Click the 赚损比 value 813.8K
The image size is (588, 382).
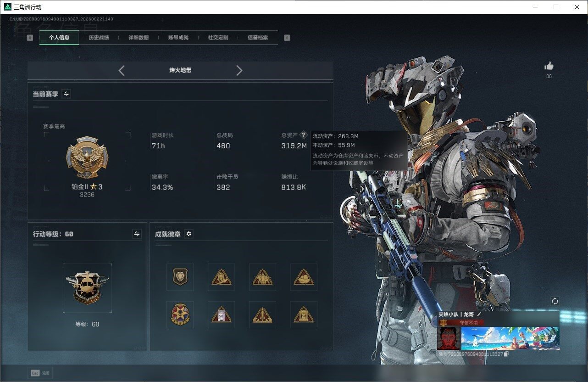coord(294,187)
